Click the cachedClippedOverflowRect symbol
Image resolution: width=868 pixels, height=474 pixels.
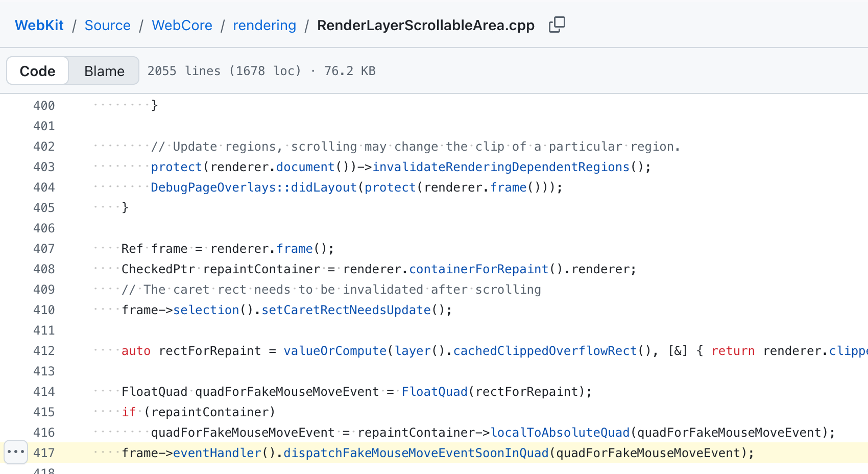[545, 350]
